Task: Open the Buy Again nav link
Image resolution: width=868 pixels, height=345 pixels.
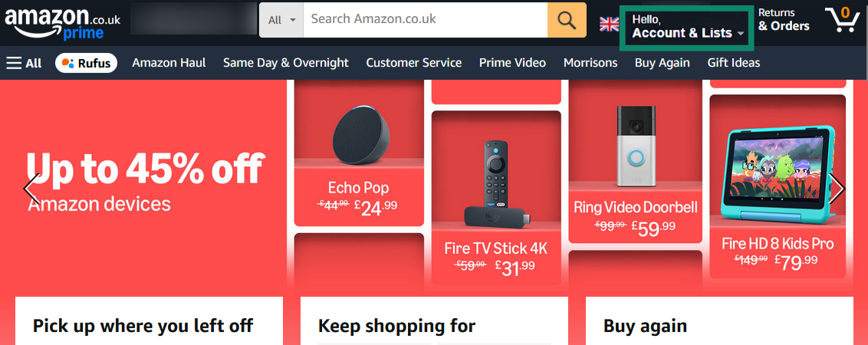Action: (x=662, y=63)
